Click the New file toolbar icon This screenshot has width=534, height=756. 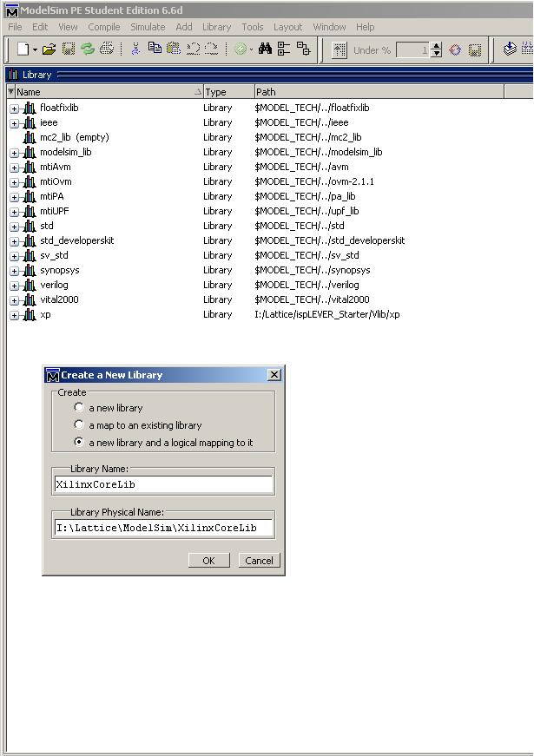tap(23, 49)
